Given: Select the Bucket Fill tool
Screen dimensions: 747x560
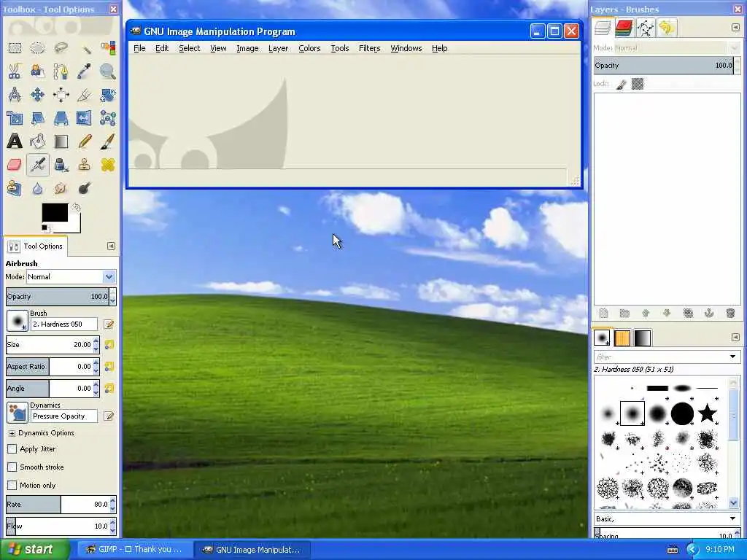Looking at the screenshot, I should pos(38,141).
